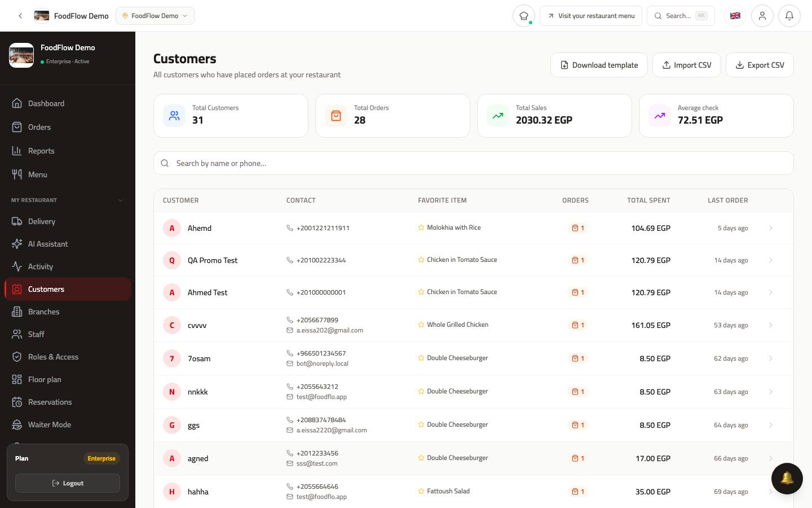Expand the Ahemd customer row chevron
Image resolution: width=812 pixels, height=508 pixels.
coord(770,228)
